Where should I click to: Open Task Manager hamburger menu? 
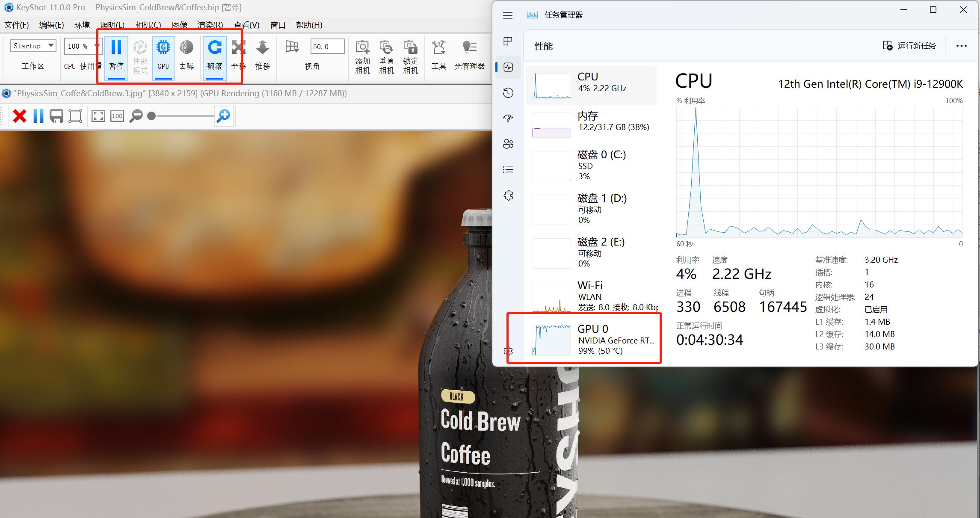click(x=507, y=15)
